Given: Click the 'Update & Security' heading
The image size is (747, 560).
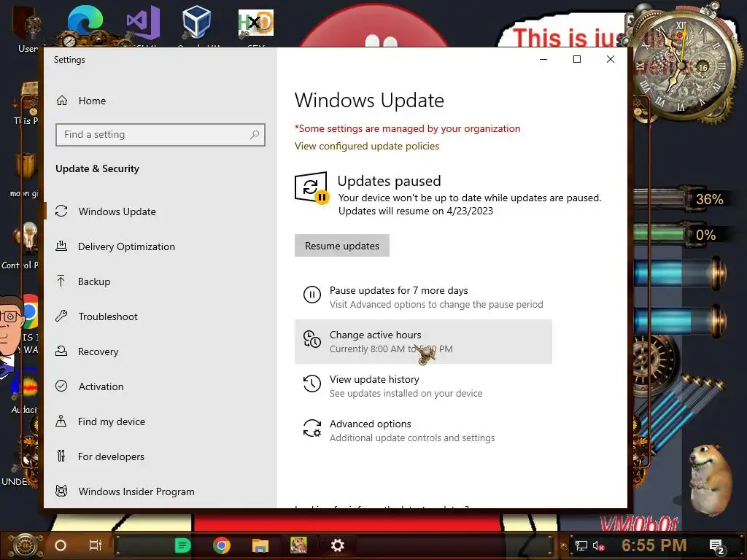Looking at the screenshot, I should click(97, 168).
